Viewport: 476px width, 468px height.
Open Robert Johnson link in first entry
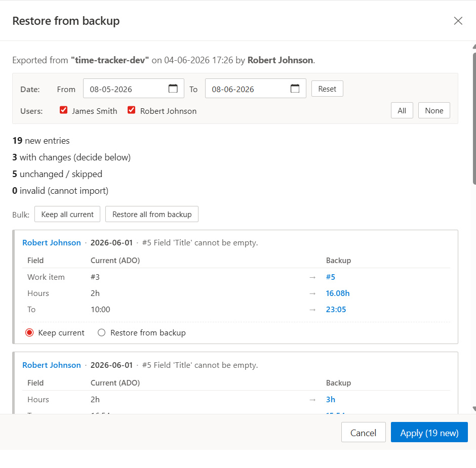click(x=52, y=243)
